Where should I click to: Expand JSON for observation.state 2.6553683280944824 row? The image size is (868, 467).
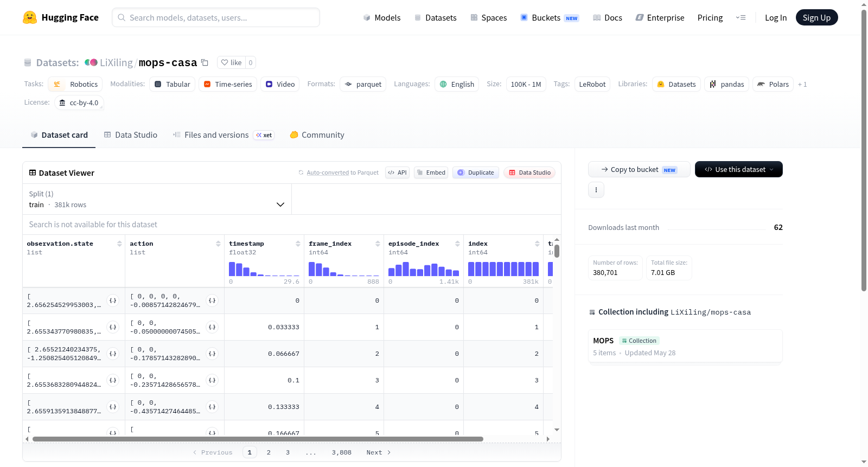pos(113,380)
